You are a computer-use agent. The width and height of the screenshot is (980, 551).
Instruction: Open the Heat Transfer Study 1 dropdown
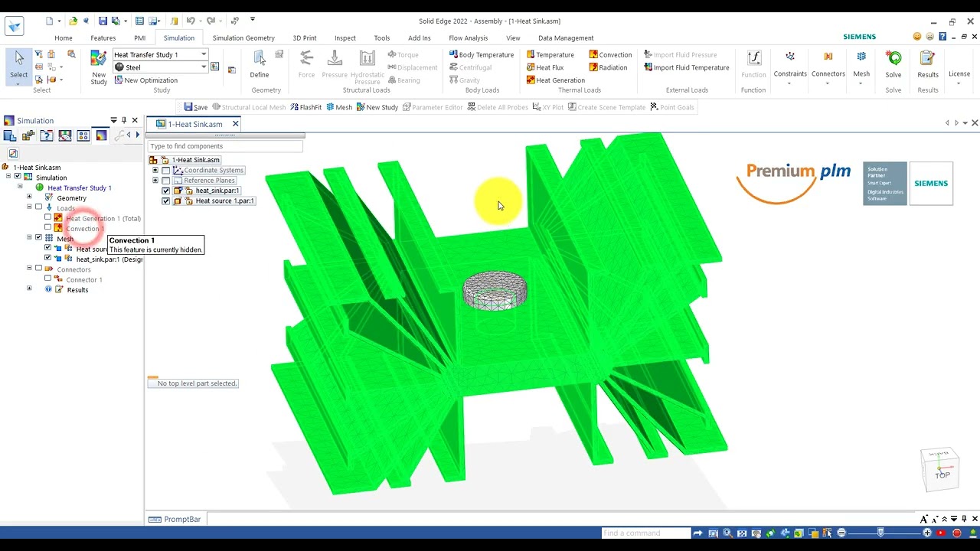click(204, 54)
